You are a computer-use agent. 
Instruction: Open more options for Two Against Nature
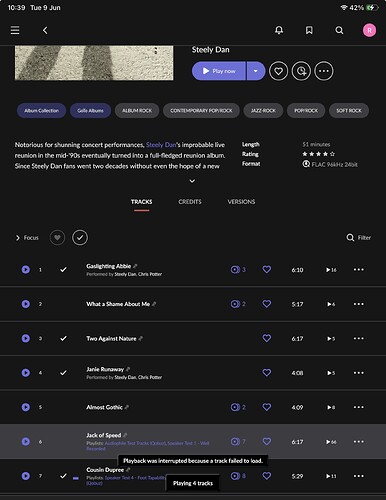359,338
